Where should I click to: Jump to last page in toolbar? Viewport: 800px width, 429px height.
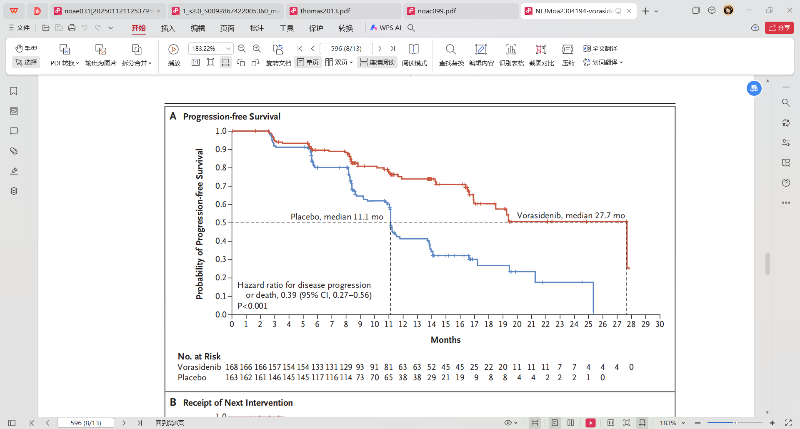click(x=393, y=48)
